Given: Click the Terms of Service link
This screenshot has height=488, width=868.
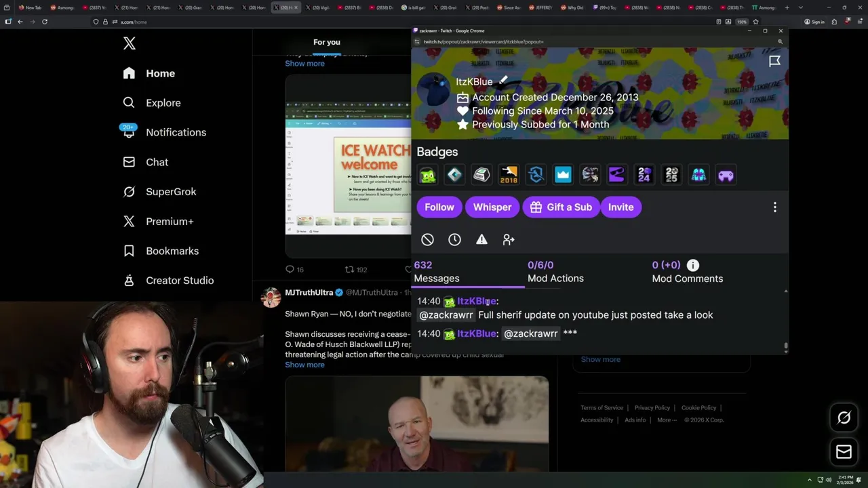Looking at the screenshot, I should tap(601, 408).
